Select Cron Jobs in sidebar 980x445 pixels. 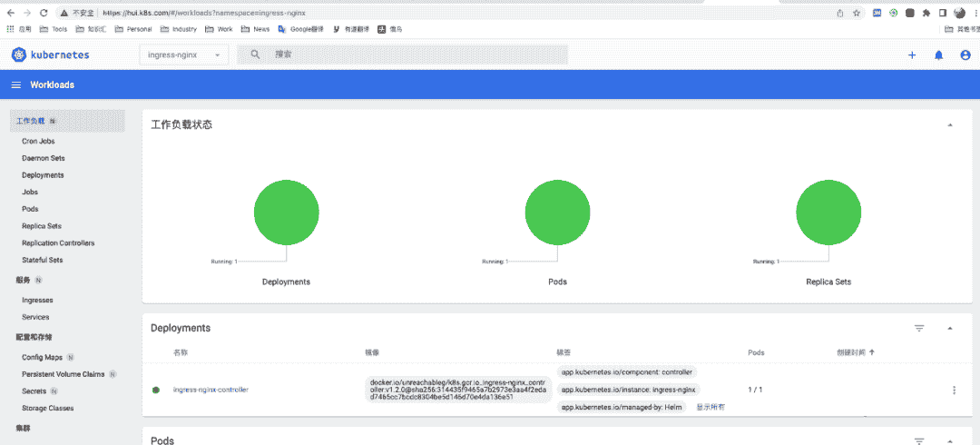pos(39,142)
